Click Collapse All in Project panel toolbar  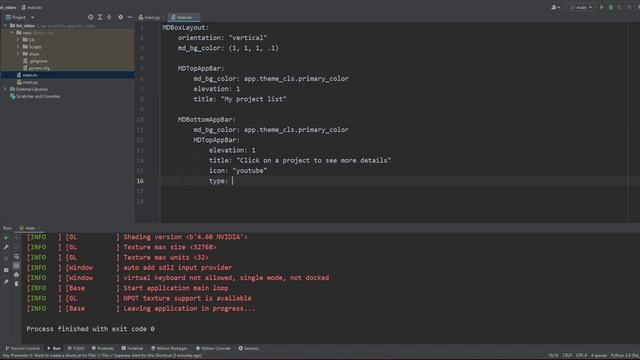[109, 17]
